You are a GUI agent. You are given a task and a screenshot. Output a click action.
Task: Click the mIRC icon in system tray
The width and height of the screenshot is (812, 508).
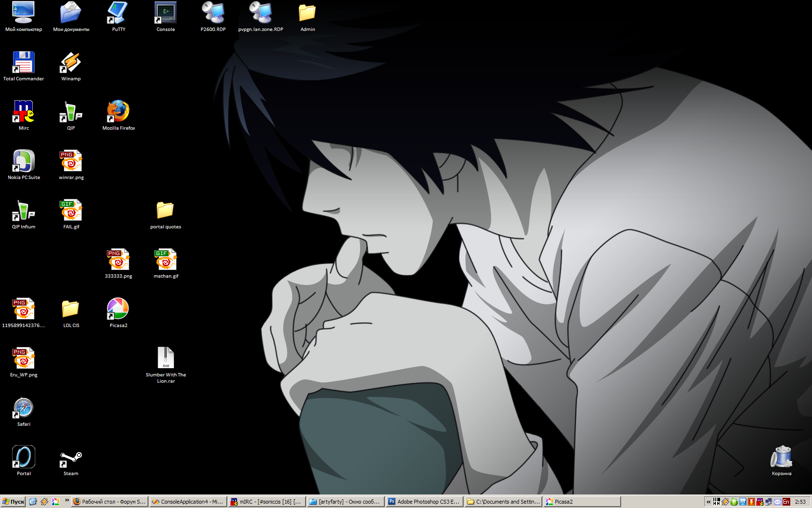[x=760, y=502]
